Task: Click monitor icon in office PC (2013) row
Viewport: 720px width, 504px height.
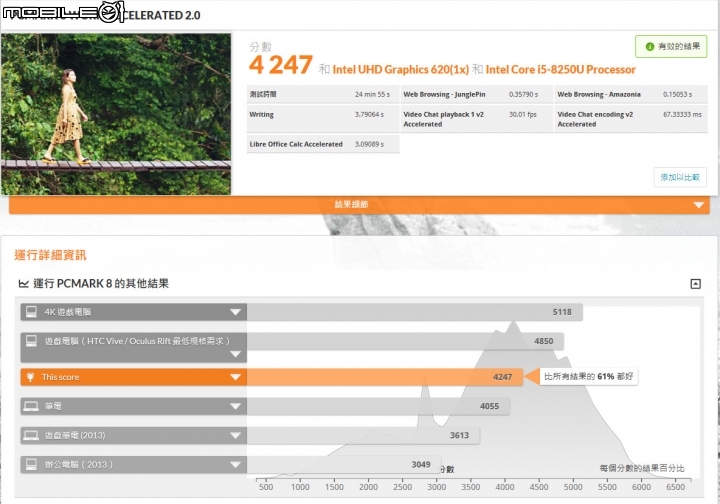Action: point(31,464)
